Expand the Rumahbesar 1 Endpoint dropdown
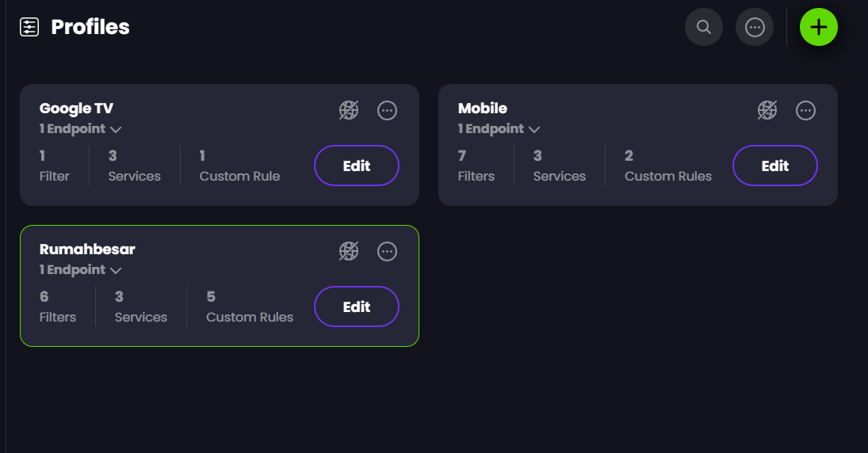868x453 pixels. coord(80,270)
